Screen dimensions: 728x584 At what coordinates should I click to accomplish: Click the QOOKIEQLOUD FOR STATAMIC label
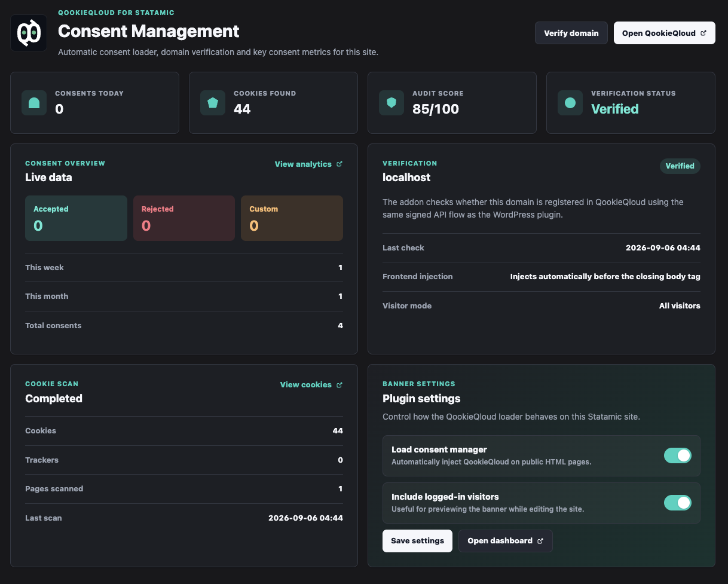[117, 13]
